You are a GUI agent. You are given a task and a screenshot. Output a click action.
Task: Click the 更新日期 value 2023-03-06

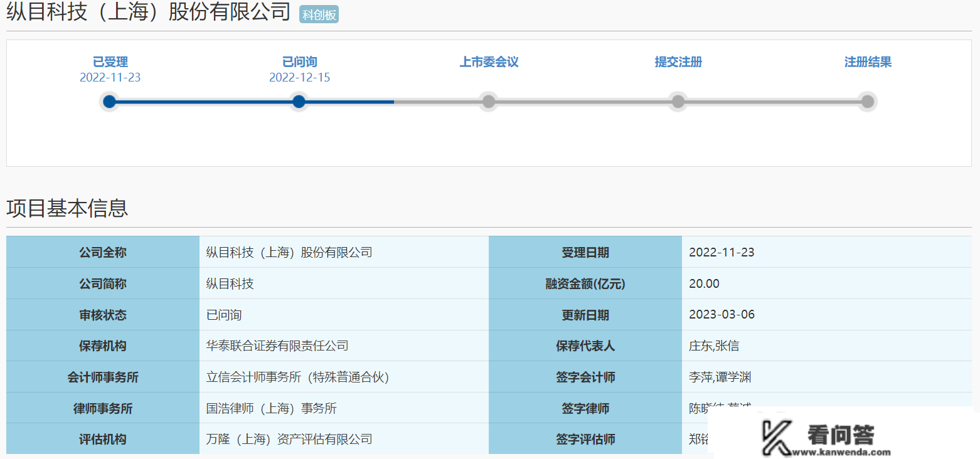coord(722,315)
